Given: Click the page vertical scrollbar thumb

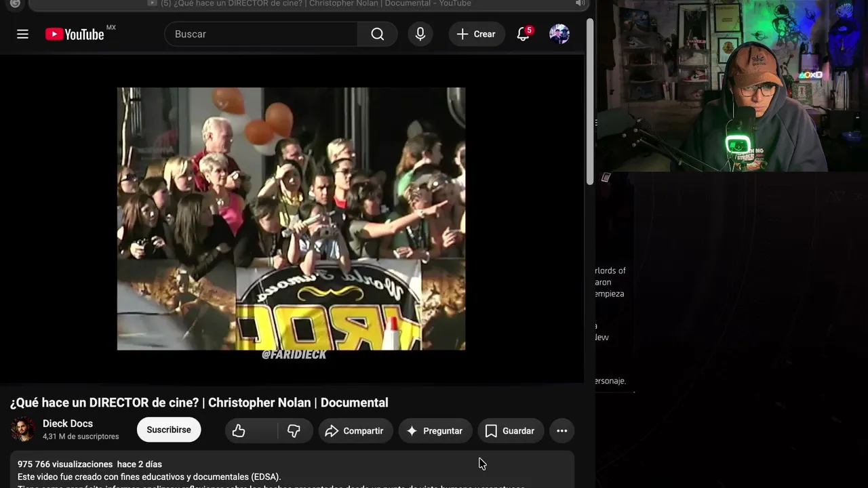Looking at the screenshot, I should (x=590, y=102).
